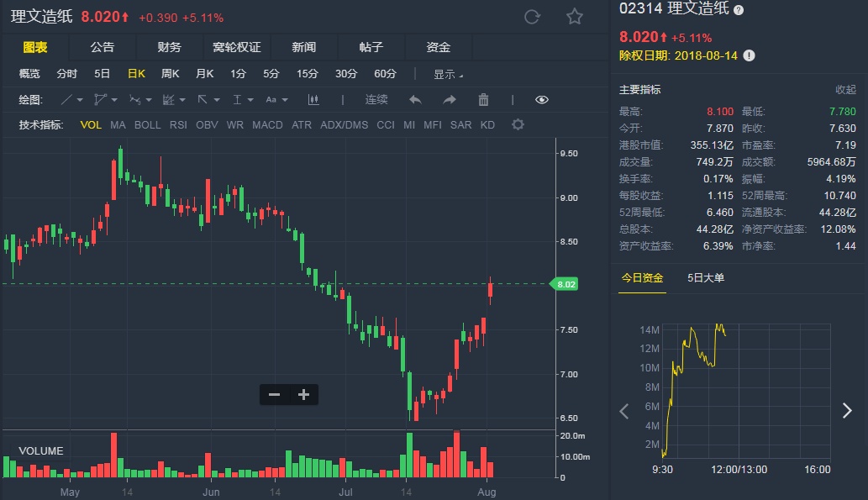Open the line drawing tool dropdown
Viewport: 868px width, 500px height.
tap(72, 99)
